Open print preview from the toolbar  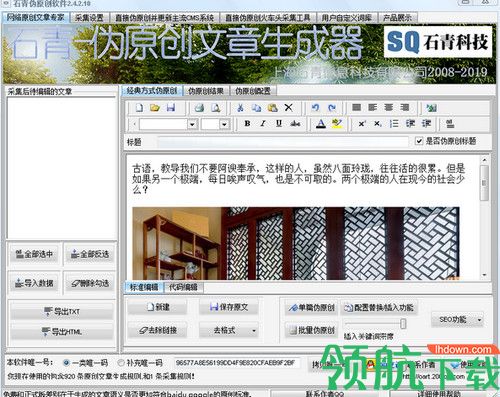click(216, 108)
